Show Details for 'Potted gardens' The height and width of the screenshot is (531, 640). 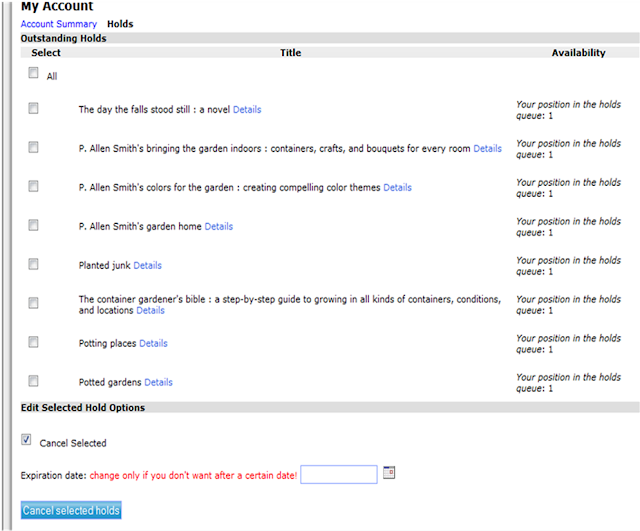(158, 383)
